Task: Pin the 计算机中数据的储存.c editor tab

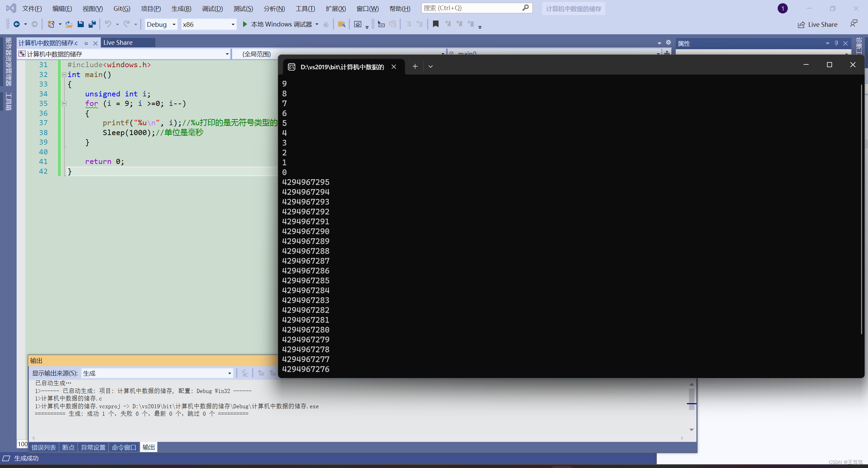Action: (86, 43)
